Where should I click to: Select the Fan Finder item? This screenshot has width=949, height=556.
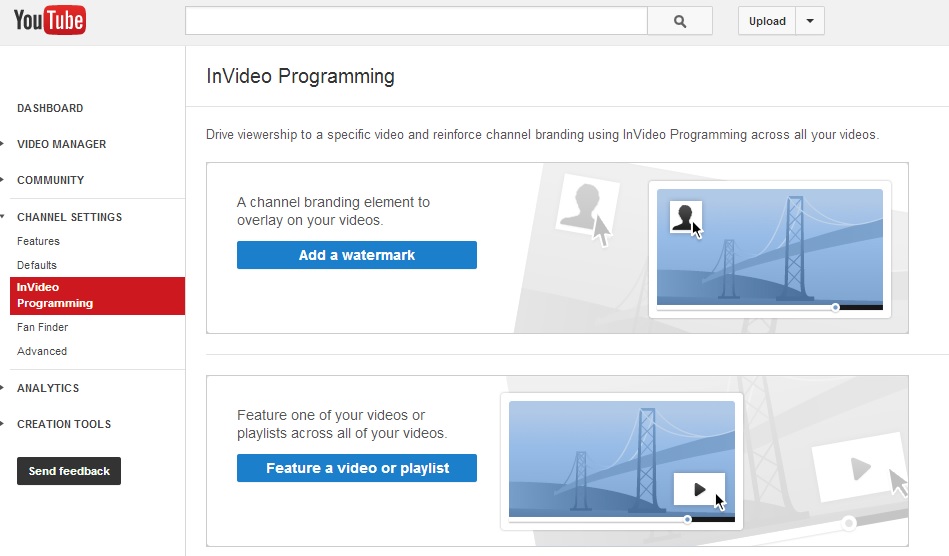(42, 327)
